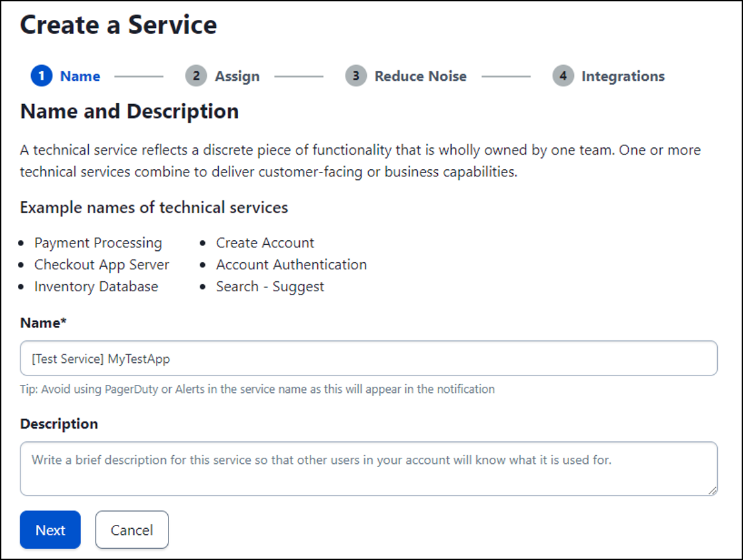Click the step 2 circle icon
The width and height of the screenshot is (743, 560).
coord(196,76)
